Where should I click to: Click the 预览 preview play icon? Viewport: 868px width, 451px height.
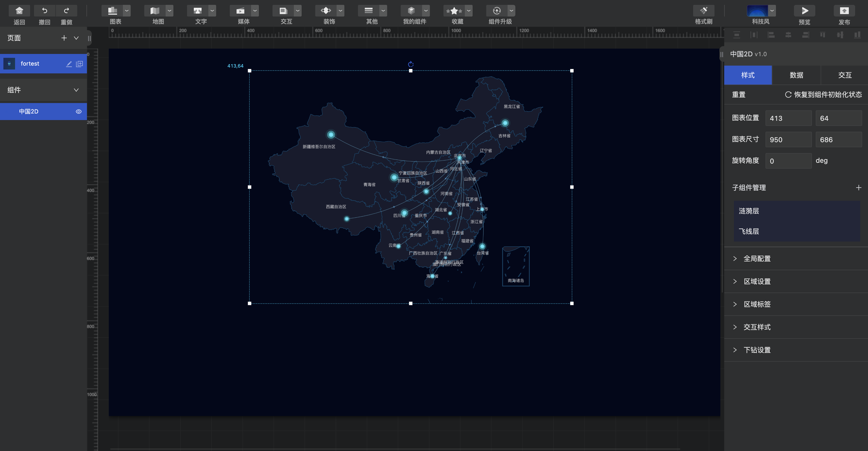(x=805, y=11)
